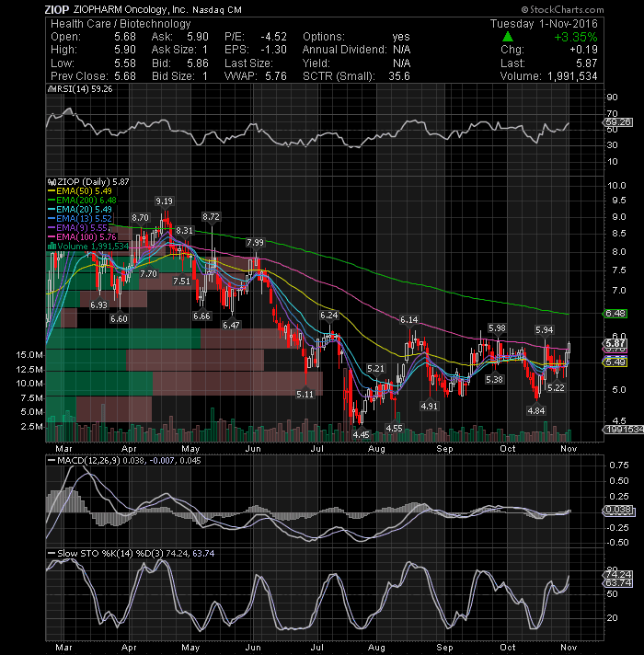The image size is (644, 655).
Task: Click the Options value yes
Action: [401, 37]
